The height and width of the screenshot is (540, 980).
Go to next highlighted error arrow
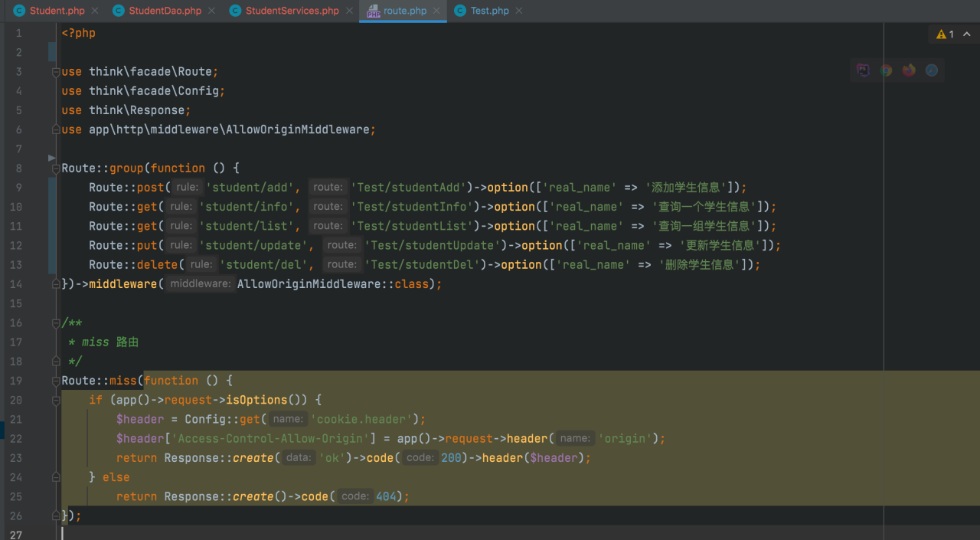coord(967,34)
